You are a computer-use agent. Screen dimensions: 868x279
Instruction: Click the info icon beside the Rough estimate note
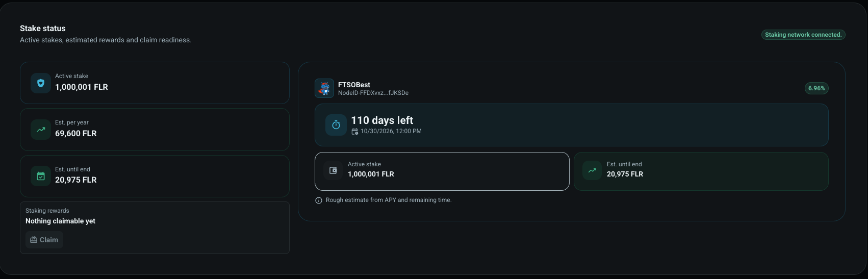(x=319, y=200)
